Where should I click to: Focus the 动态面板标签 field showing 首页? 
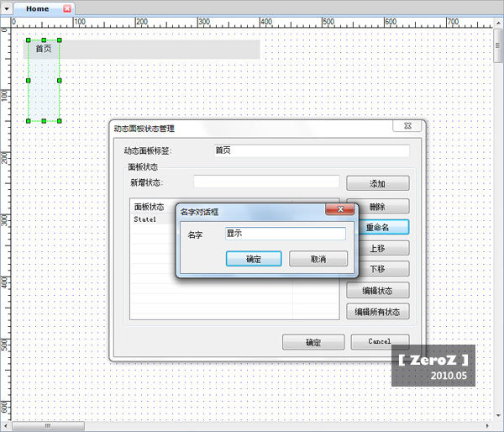pos(312,150)
